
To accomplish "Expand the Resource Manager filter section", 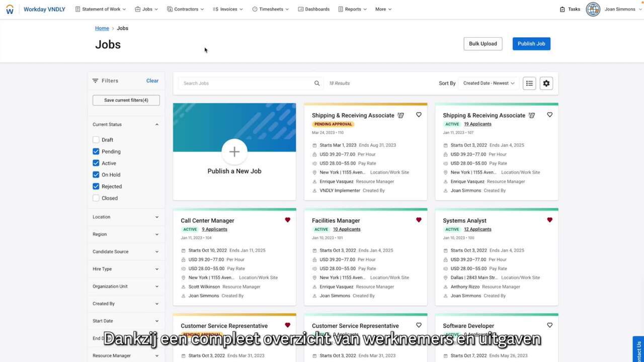I will (x=126, y=355).
